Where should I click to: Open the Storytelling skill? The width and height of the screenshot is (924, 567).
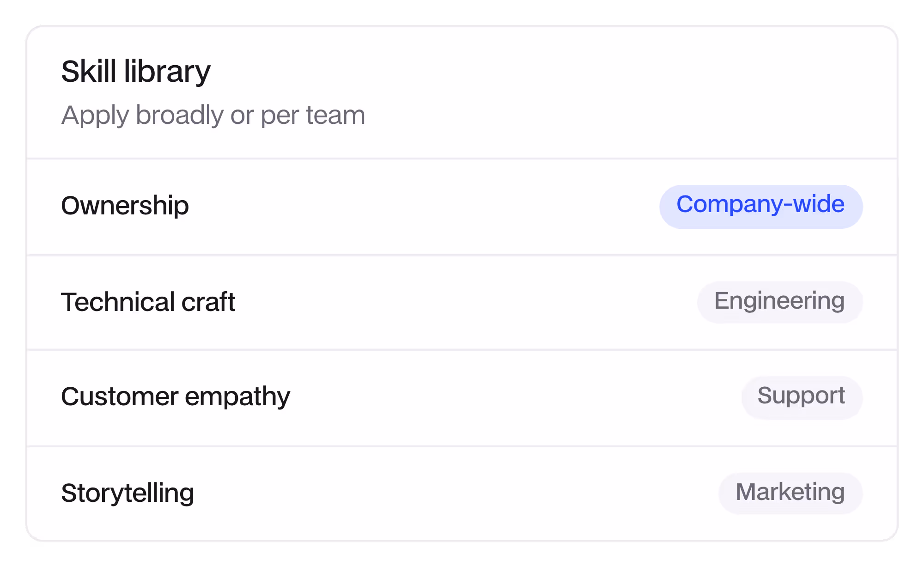point(128,493)
